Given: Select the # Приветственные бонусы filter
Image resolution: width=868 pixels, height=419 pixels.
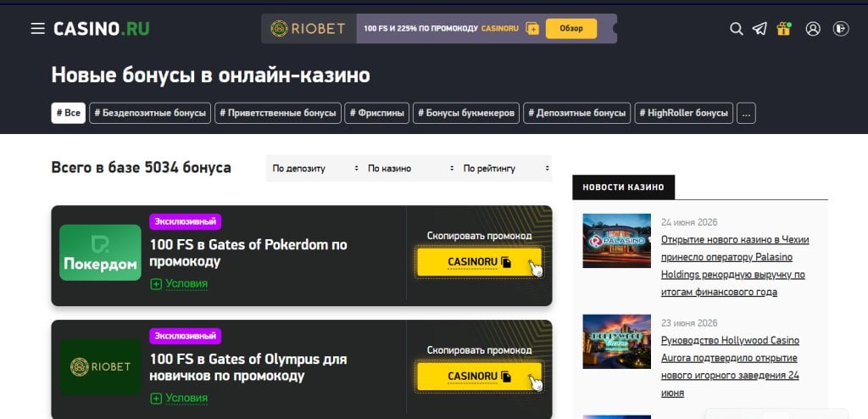Looking at the screenshot, I should [278, 113].
